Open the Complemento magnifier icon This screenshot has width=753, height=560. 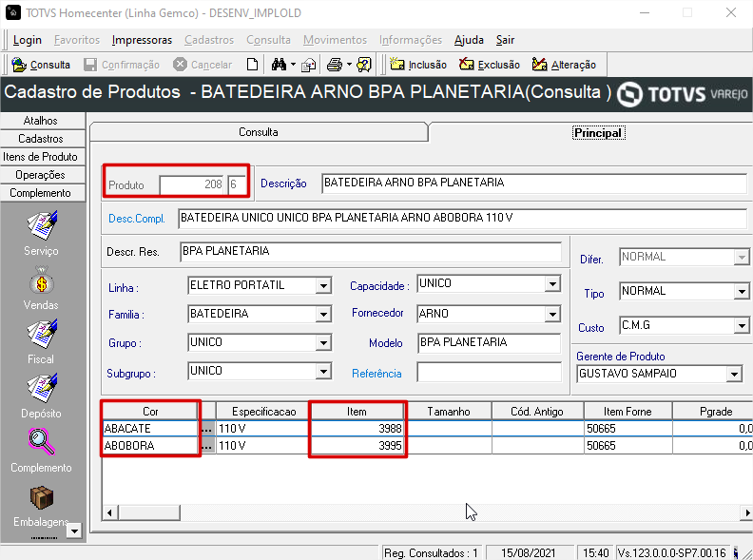coord(42,441)
